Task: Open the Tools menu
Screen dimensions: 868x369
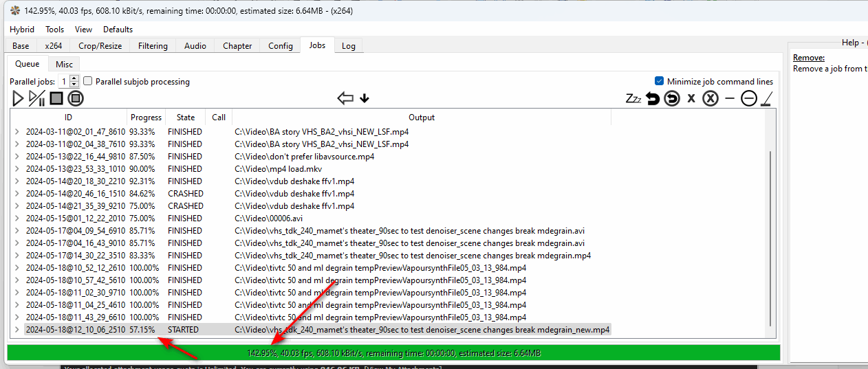Action: tap(54, 30)
